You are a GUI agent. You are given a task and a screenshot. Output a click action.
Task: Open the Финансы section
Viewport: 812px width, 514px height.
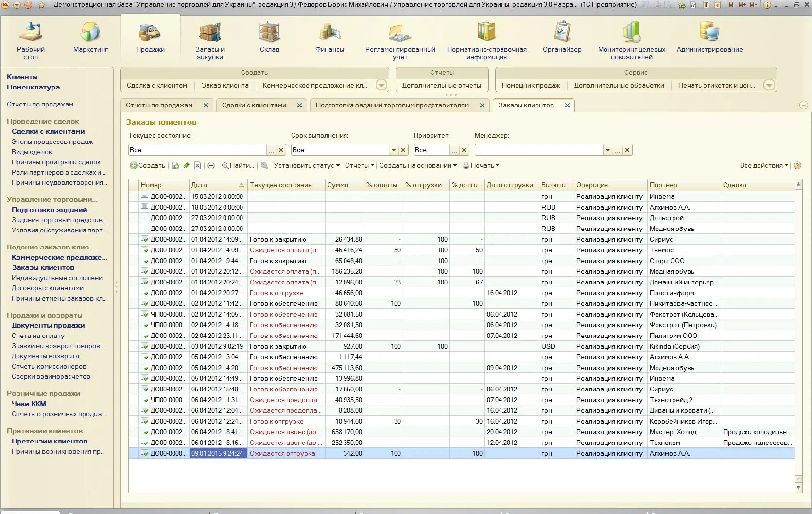point(329,38)
